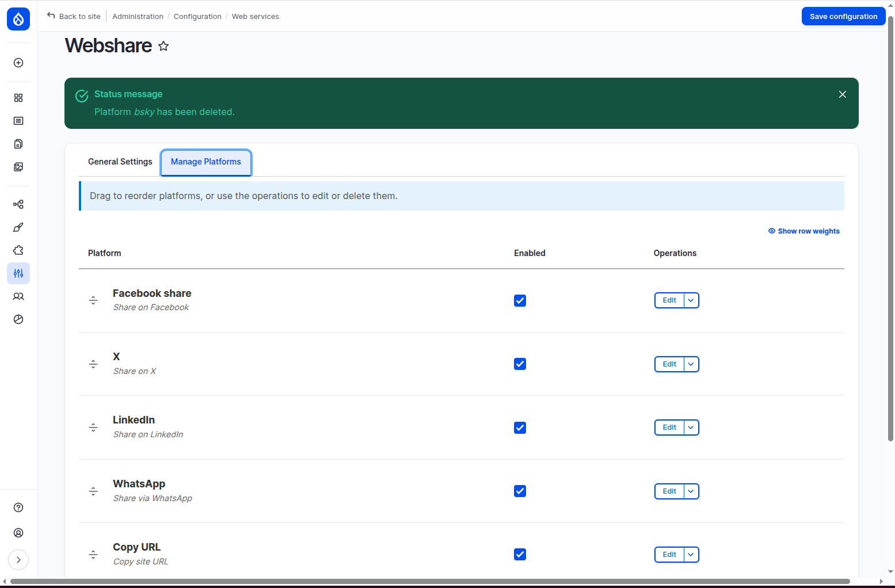
Task: Disable the Facebook share platform checkbox
Action: coord(520,300)
